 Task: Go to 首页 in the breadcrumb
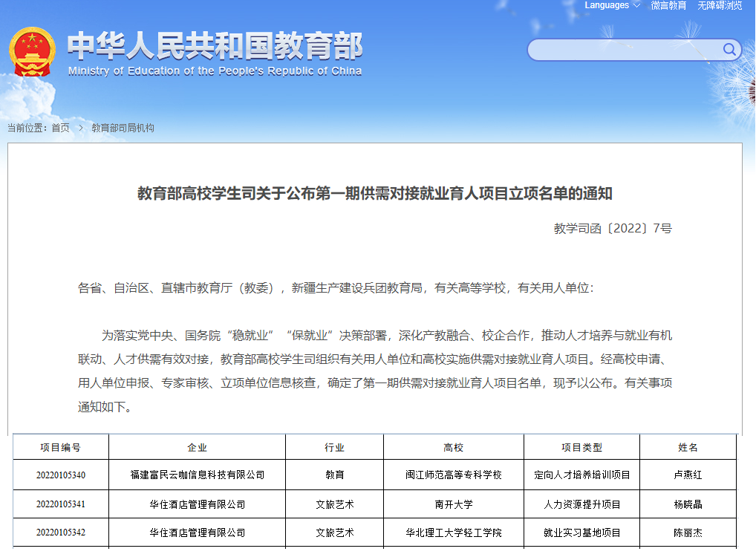tap(61, 128)
